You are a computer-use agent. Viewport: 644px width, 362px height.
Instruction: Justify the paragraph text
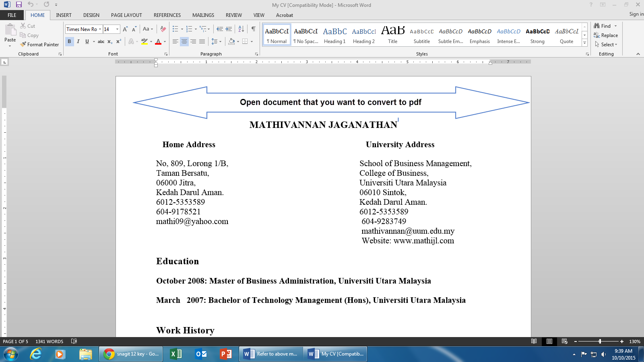coord(201,41)
